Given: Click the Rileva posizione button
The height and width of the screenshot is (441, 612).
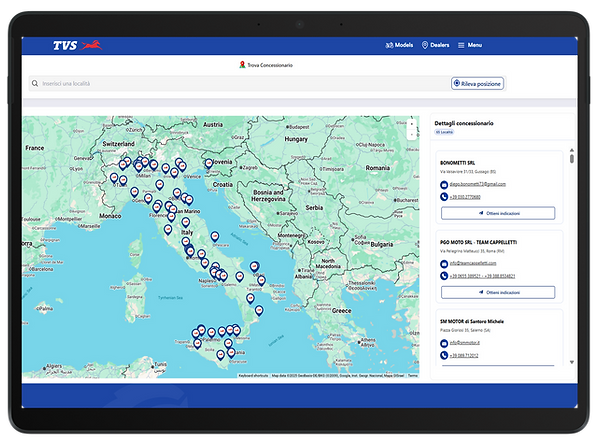Looking at the screenshot, I should [x=477, y=84].
